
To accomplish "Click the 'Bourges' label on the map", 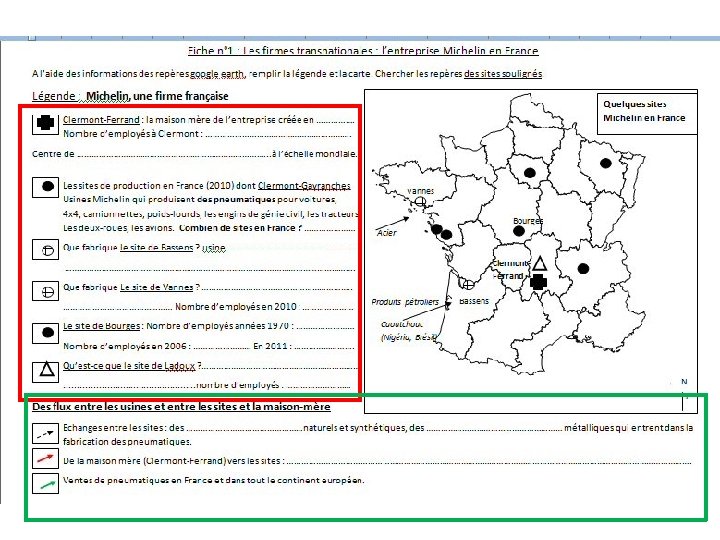I will (528, 220).
